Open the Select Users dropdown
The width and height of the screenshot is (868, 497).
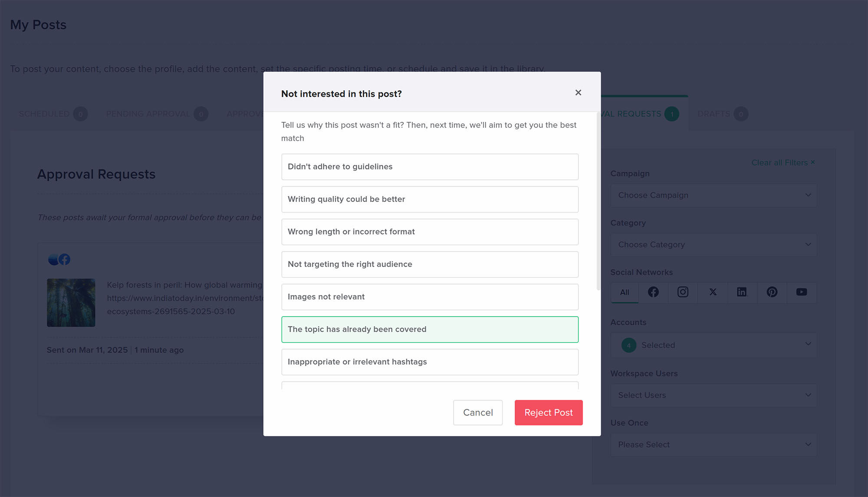[x=713, y=396]
